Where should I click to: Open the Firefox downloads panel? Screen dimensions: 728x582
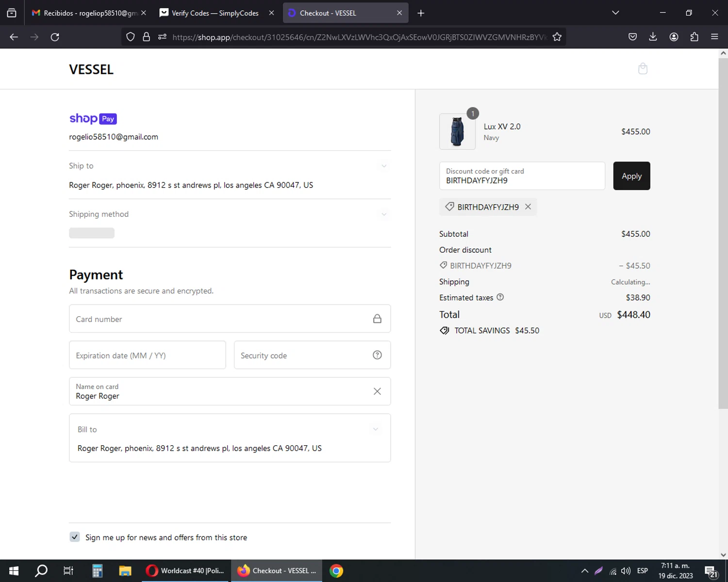653,37
